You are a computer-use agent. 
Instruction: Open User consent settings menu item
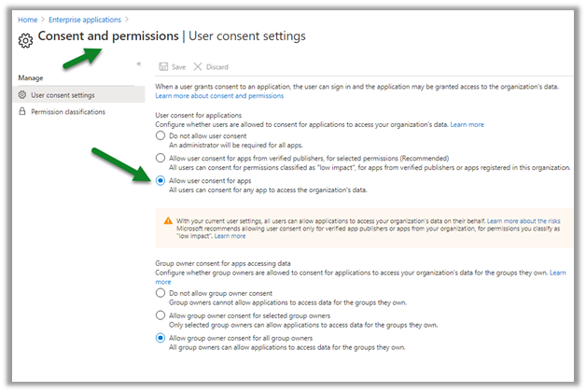point(63,94)
